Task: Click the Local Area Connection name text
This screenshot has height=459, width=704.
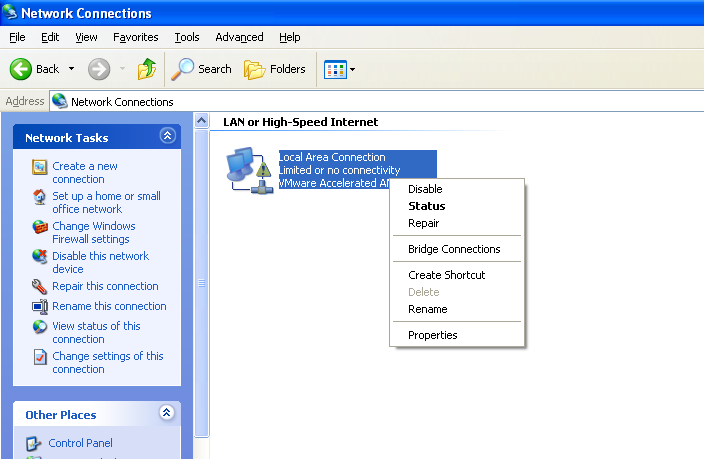Action: tap(332, 157)
